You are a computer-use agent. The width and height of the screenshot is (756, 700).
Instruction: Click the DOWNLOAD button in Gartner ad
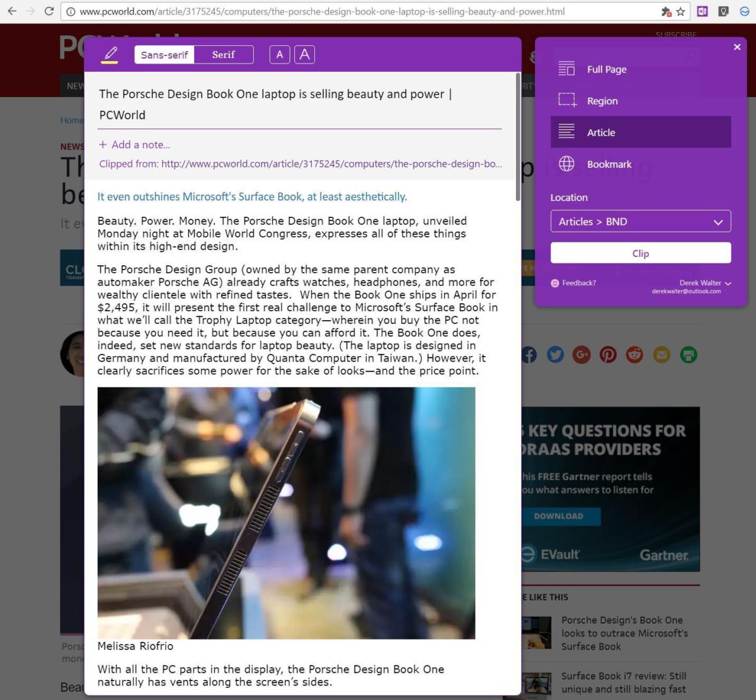click(x=561, y=516)
